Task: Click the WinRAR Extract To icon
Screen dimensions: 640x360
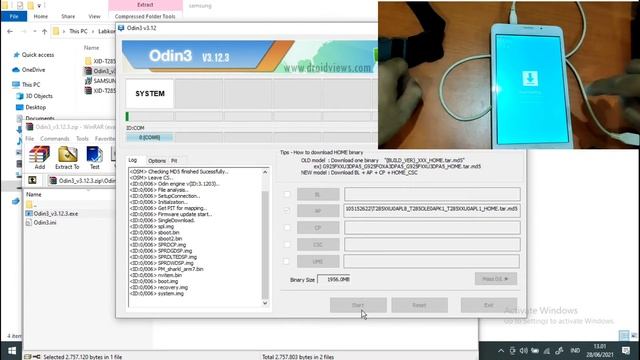Action: (x=67, y=158)
